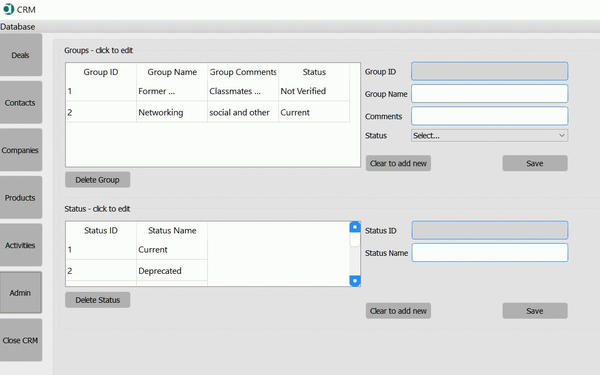Show the Activities section
This screenshot has width=600, height=375.
point(21,245)
